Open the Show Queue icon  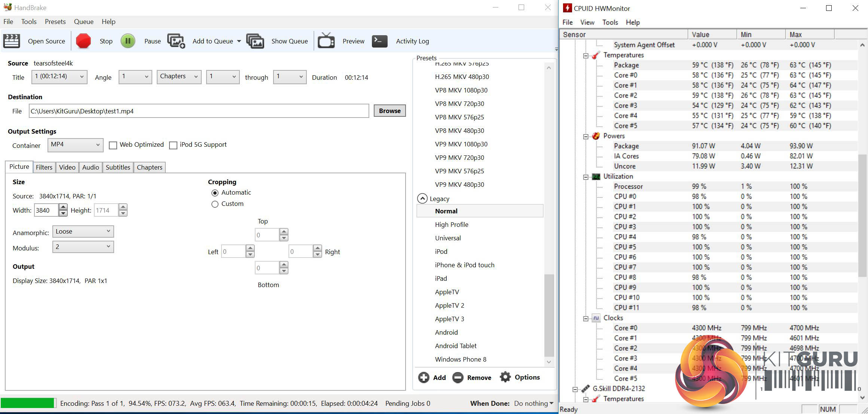click(x=255, y=41)
